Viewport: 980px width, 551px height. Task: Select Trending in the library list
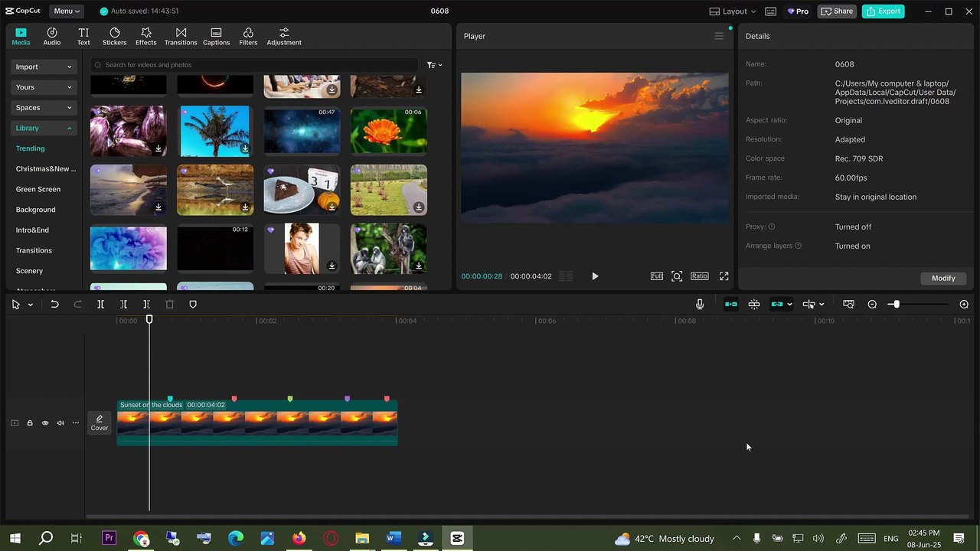click(x=31, y=148)
